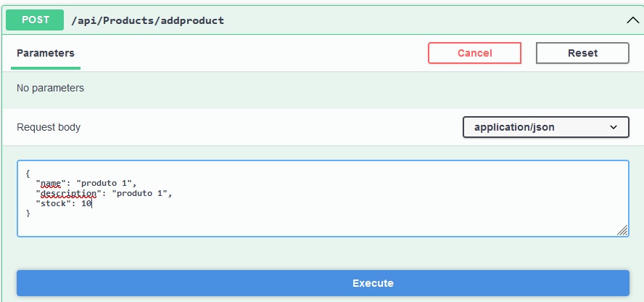
Task: Click the green POST method badge
Action: click(x=35, y=20)
